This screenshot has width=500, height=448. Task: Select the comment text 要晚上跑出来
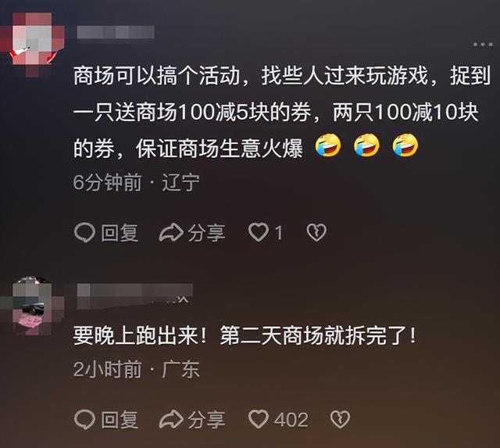pyautogui.click(x=245, y=335)
